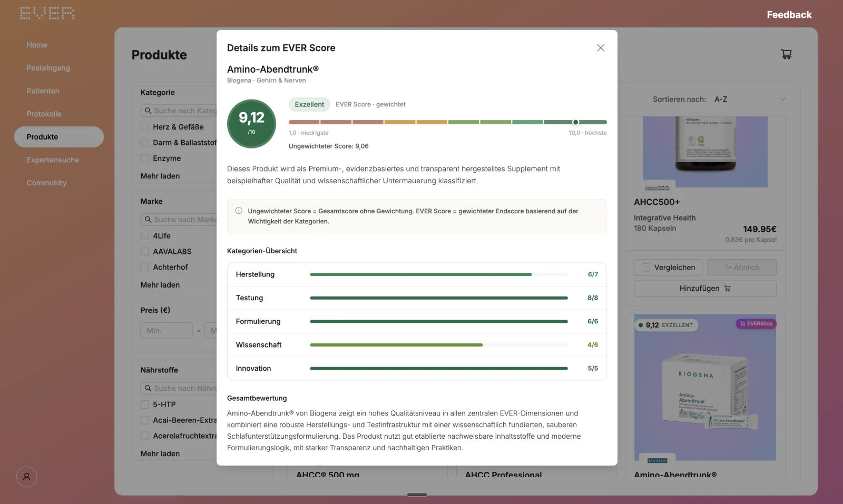Screen dimensions: 843x504
Task: Click the Testung progress bar
Action: (439, 298)
